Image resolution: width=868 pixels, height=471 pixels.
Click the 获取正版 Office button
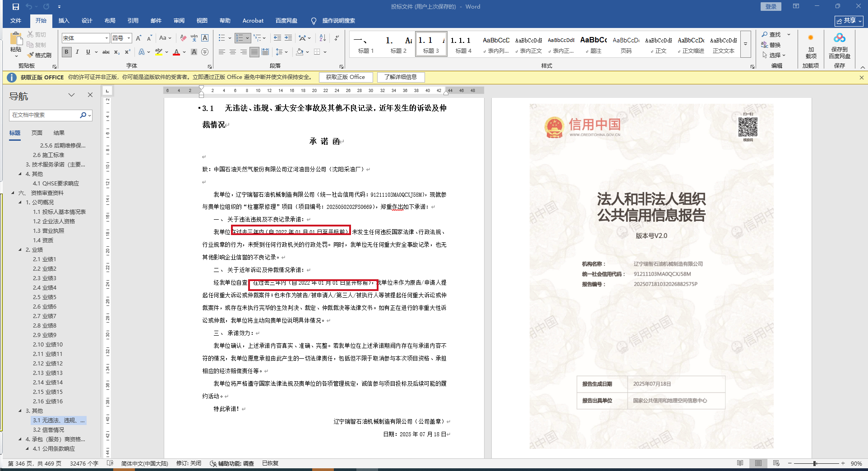(346, 77)
